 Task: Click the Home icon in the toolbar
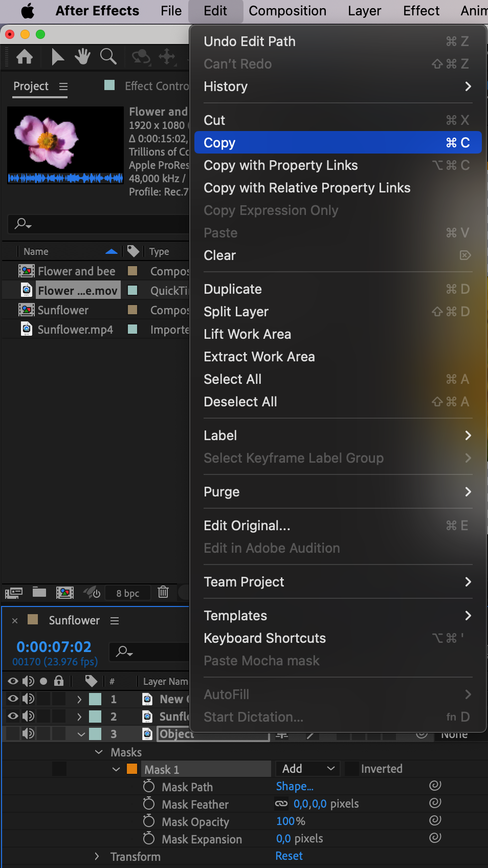pos(25,57)
